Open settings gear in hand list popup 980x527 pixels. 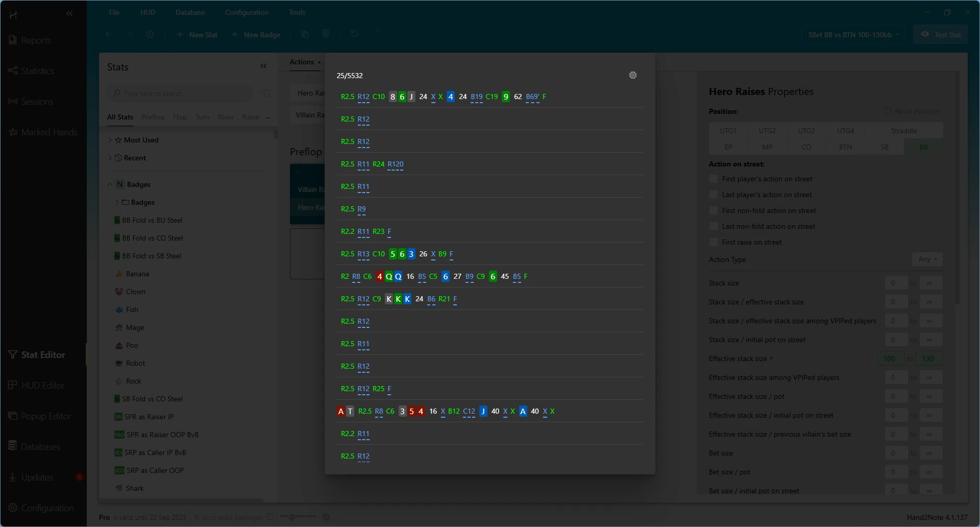(632, 75)
